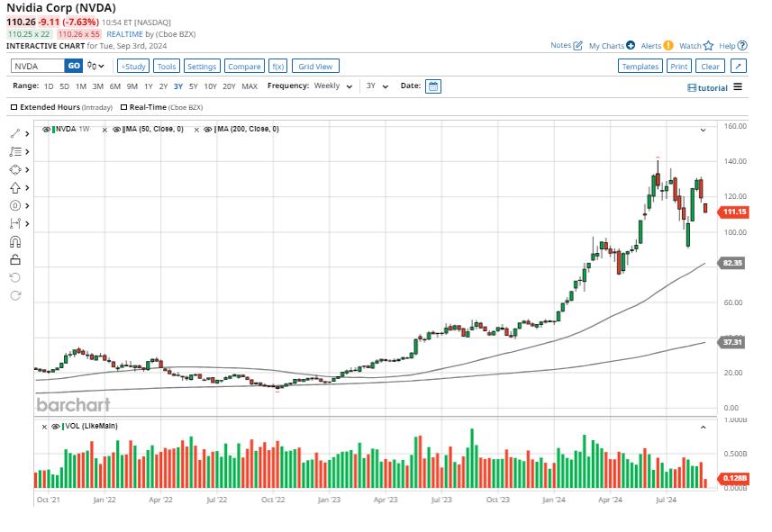Open Notes editor icon

pos(578,45)
